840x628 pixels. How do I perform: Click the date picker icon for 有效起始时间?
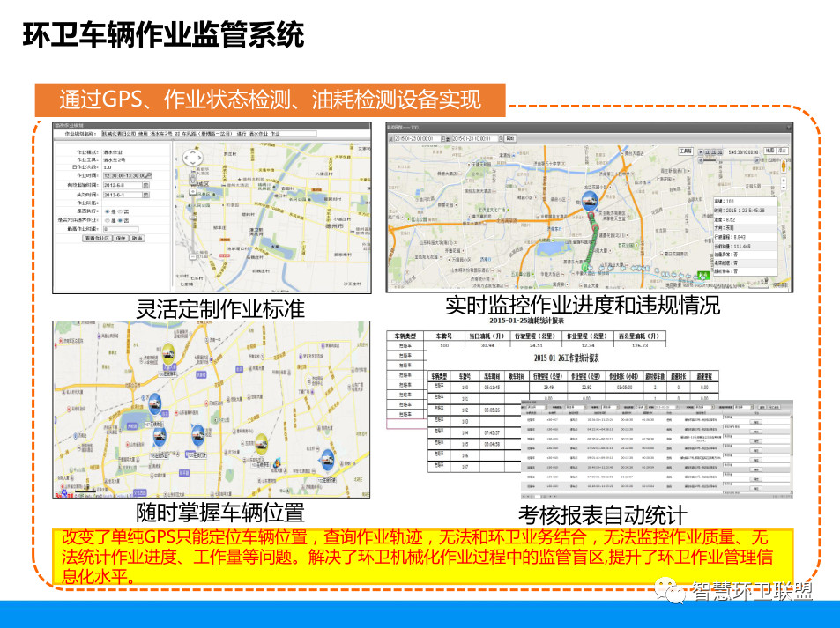tap(145, 185)
